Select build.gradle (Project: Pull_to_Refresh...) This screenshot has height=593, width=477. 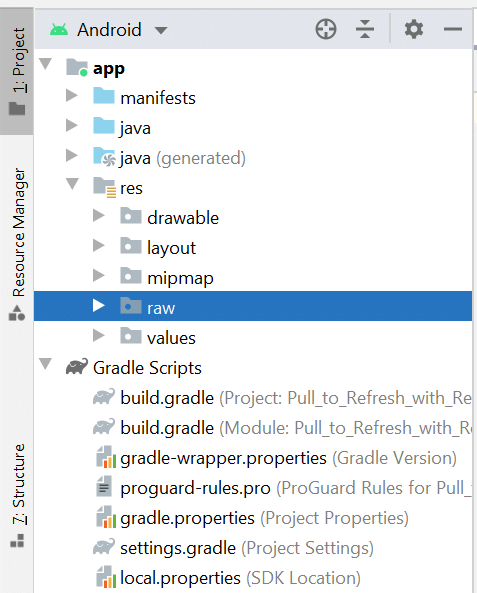296,398
